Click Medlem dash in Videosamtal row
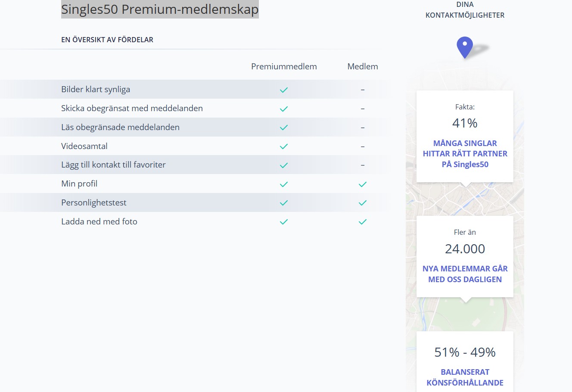The image size is (572, 392). pyautogui.click(x=363, y=146)
